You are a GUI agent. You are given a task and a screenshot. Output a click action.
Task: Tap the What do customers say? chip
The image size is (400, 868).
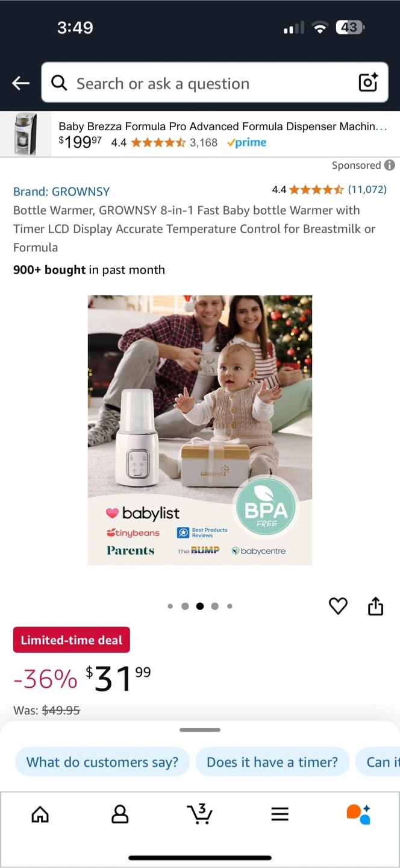(102, 762)
